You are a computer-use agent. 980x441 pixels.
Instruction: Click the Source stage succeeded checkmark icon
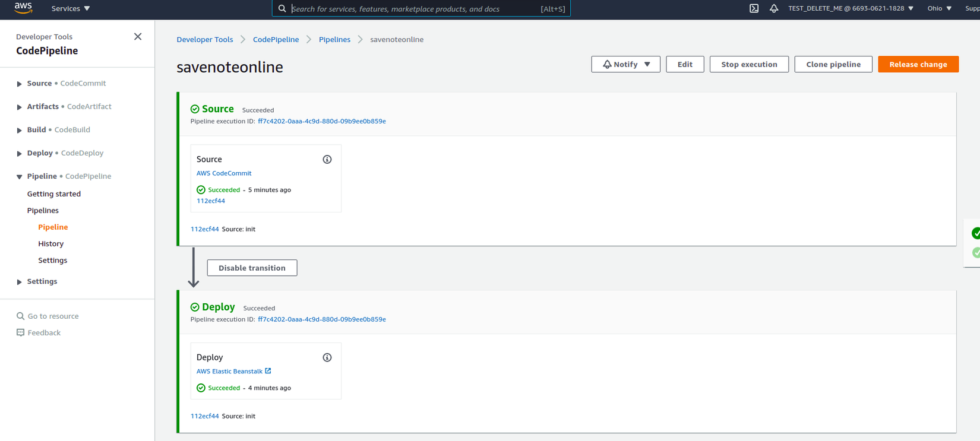point(195,109)
